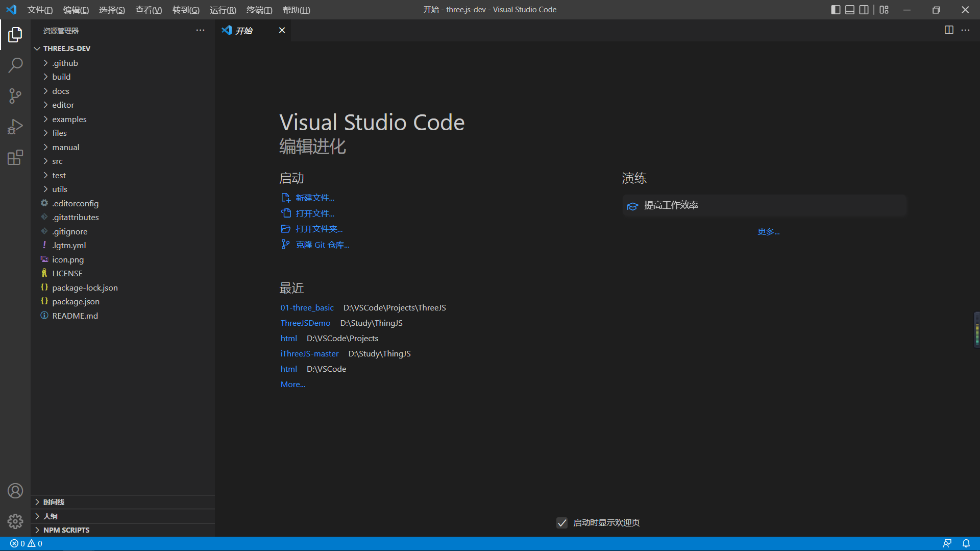Click the More... recent link
The width and height of the screenshot is (980, 551).
click(293, 384)
